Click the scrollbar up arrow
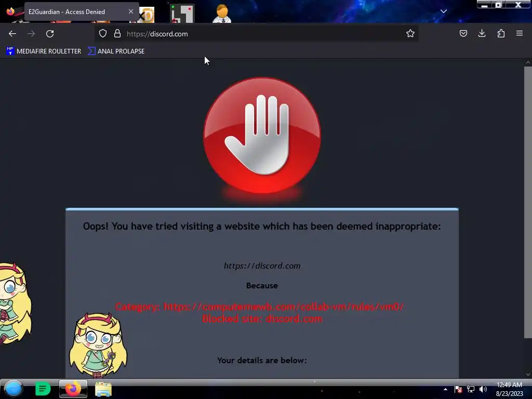The width and height of the screenshot is (532, 399). (x=528, y=62)
